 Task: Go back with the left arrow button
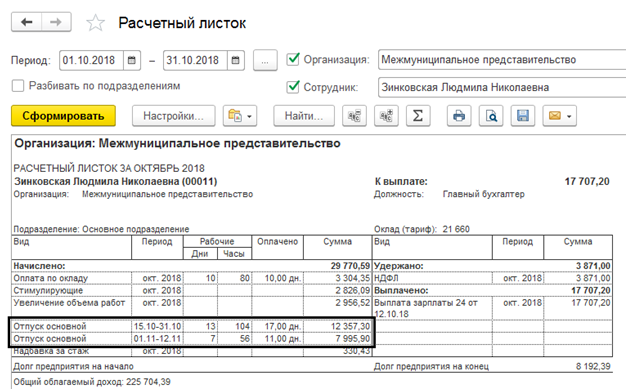26,22
